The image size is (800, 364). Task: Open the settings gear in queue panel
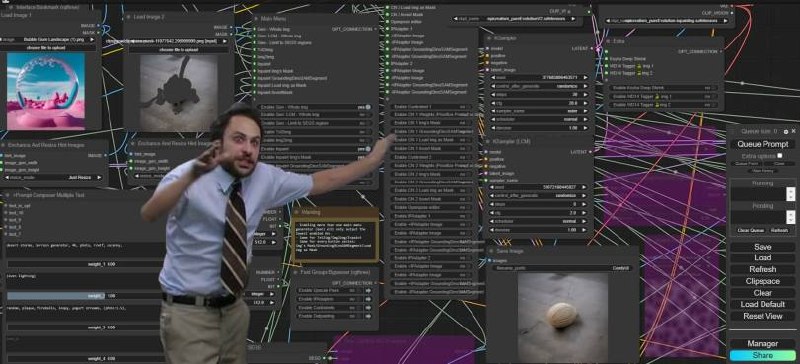[x=786, y=131]
